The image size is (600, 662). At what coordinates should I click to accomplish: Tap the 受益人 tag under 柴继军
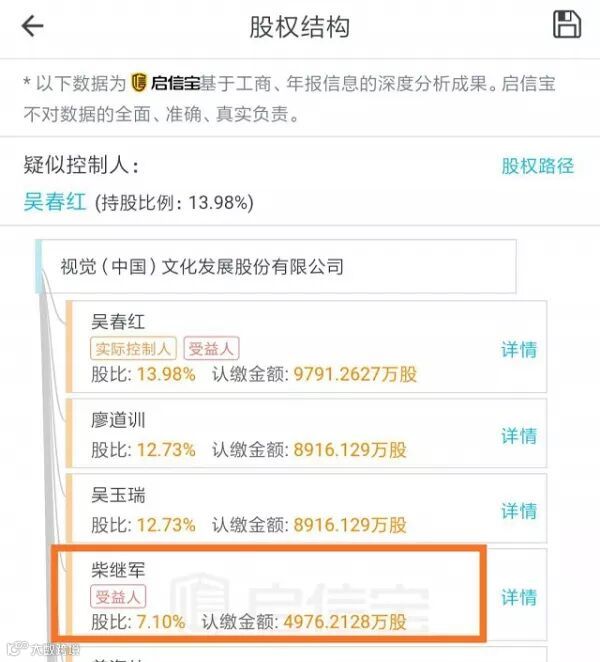[118, 597]
